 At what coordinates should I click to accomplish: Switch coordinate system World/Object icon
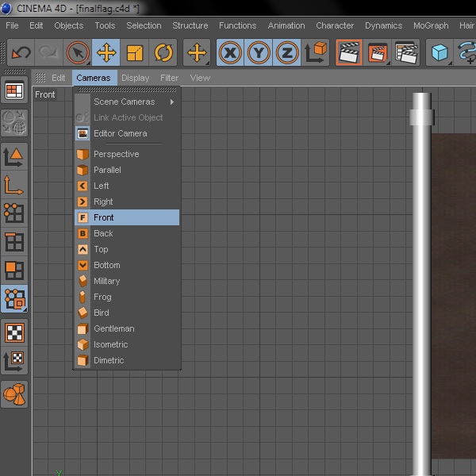pyautogui.click(x=316, y=52)
